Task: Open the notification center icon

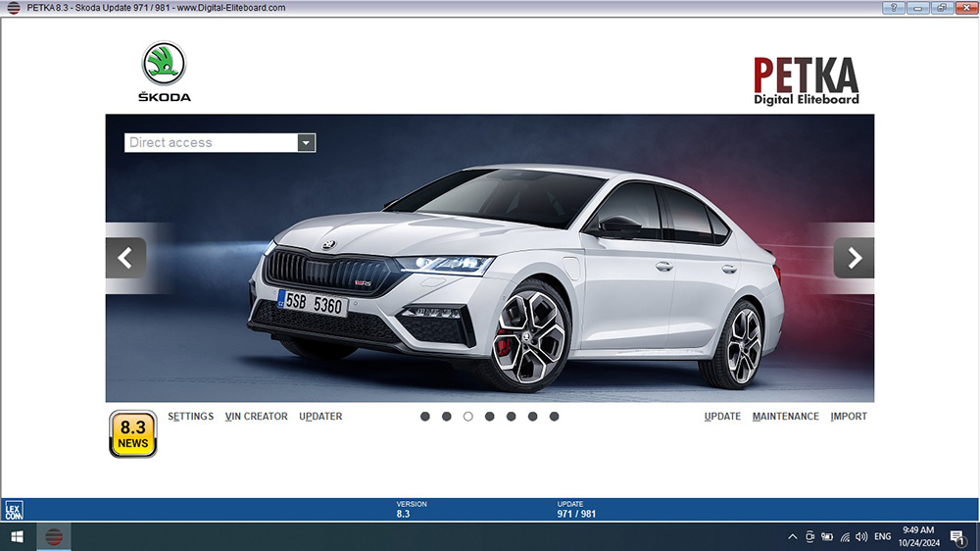Action: (957, 536)
